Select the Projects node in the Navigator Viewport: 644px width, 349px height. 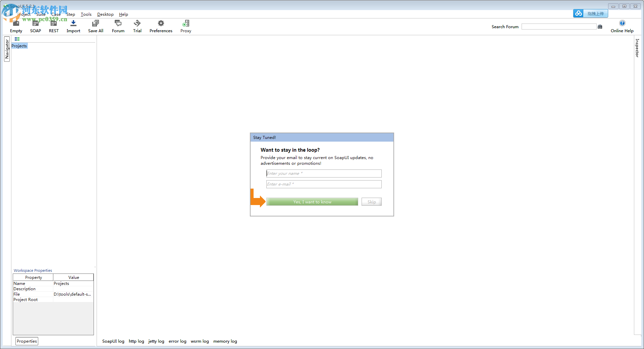(x=19, y=46)
